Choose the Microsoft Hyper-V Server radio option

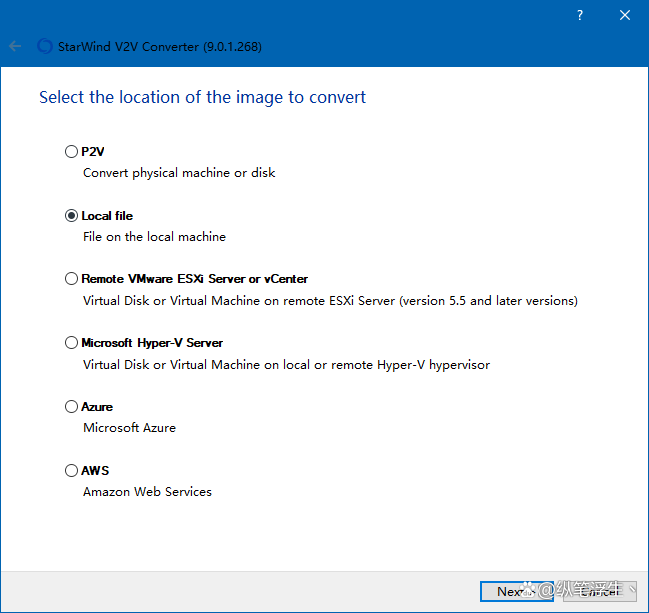click(71, 343)
